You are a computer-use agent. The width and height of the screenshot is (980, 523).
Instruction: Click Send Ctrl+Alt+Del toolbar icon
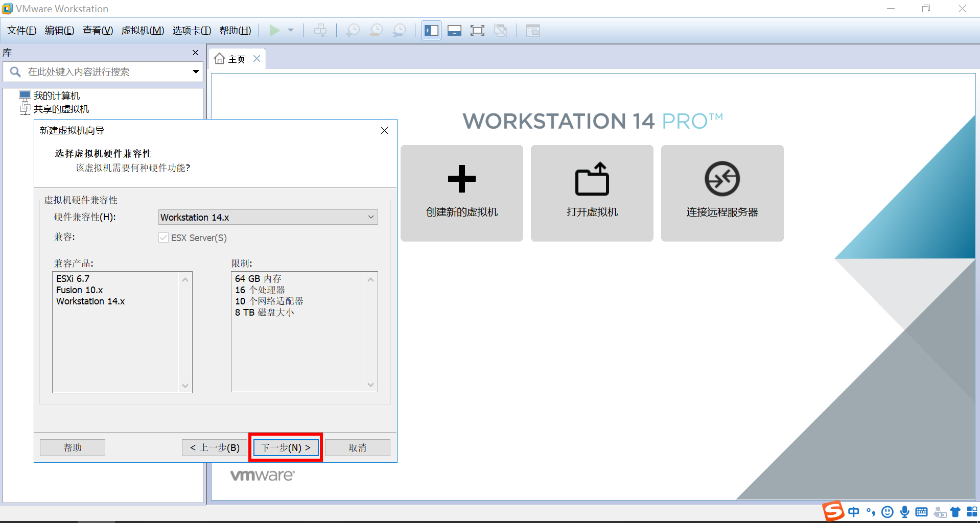(x=320, y=31)
